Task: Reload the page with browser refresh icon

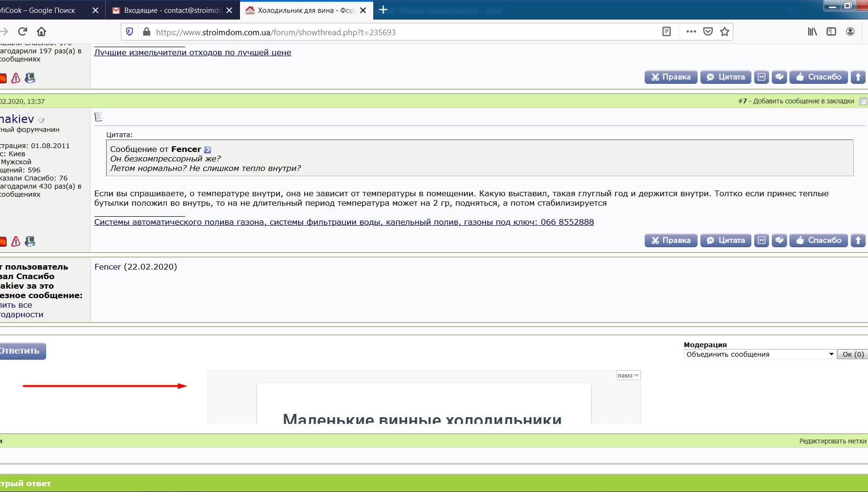Action: click(22, 32)
